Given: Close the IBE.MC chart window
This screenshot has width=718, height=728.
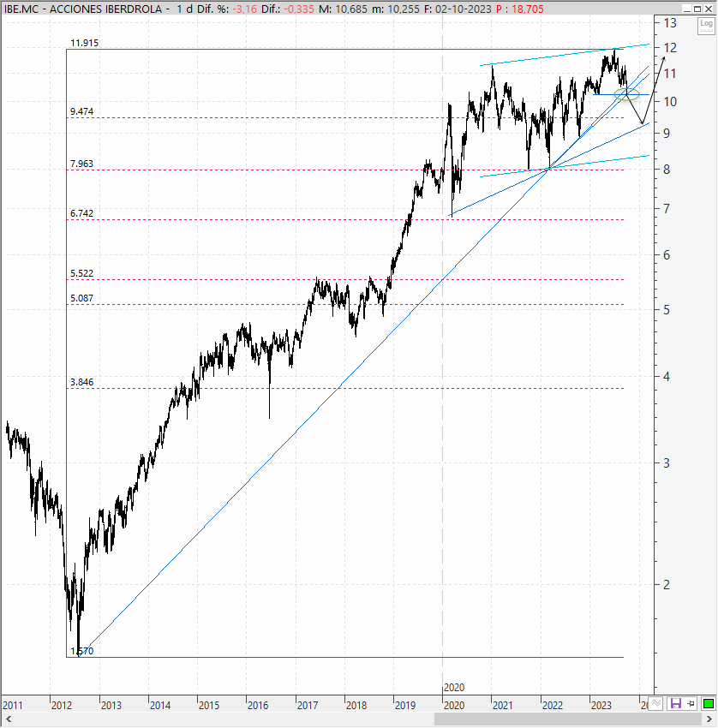Looking at the screenshot, I should (x=709, y=9).
